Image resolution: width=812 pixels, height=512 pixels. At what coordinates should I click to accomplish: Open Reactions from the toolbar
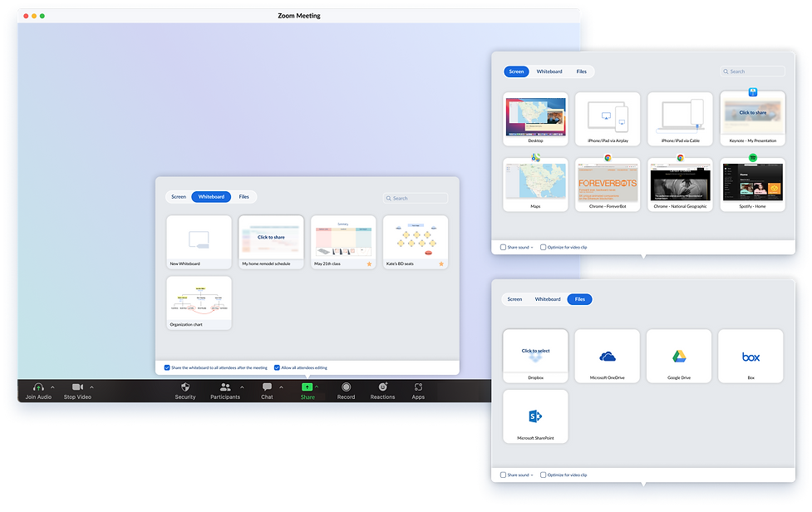(x=381, y=387)
